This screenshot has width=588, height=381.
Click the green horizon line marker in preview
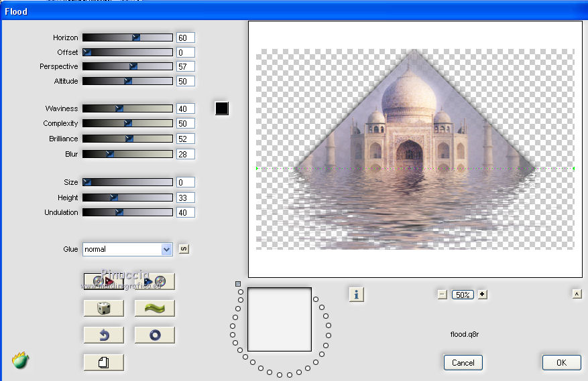click(415, 168)
